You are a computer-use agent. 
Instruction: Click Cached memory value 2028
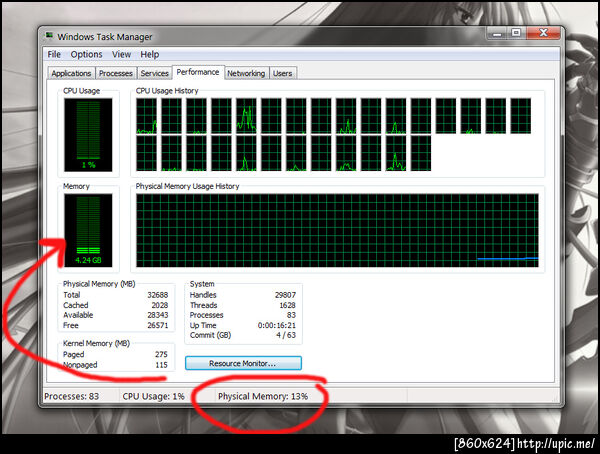[160, 305]
